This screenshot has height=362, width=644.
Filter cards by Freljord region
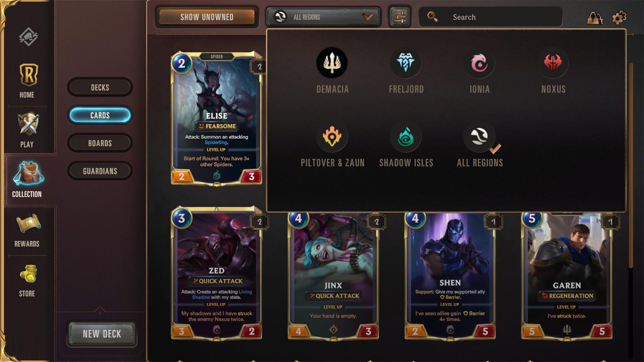click(x=406, y=63)
